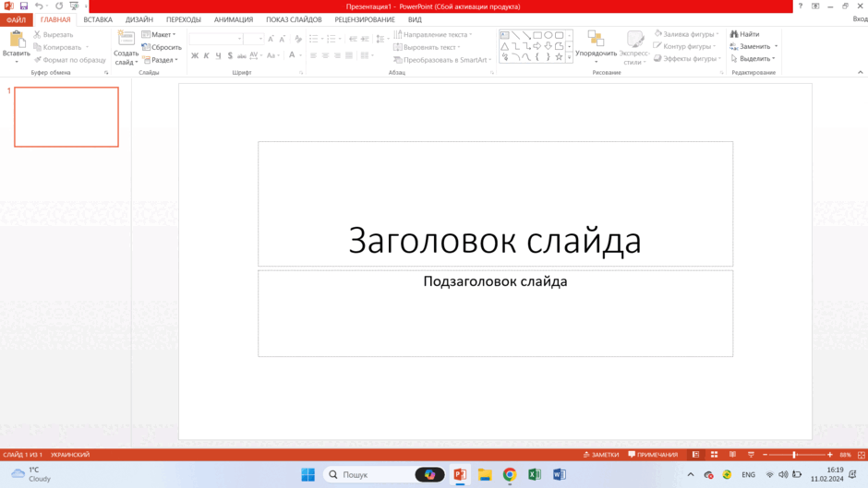Increase list indent level

click(x=365, y=39)
